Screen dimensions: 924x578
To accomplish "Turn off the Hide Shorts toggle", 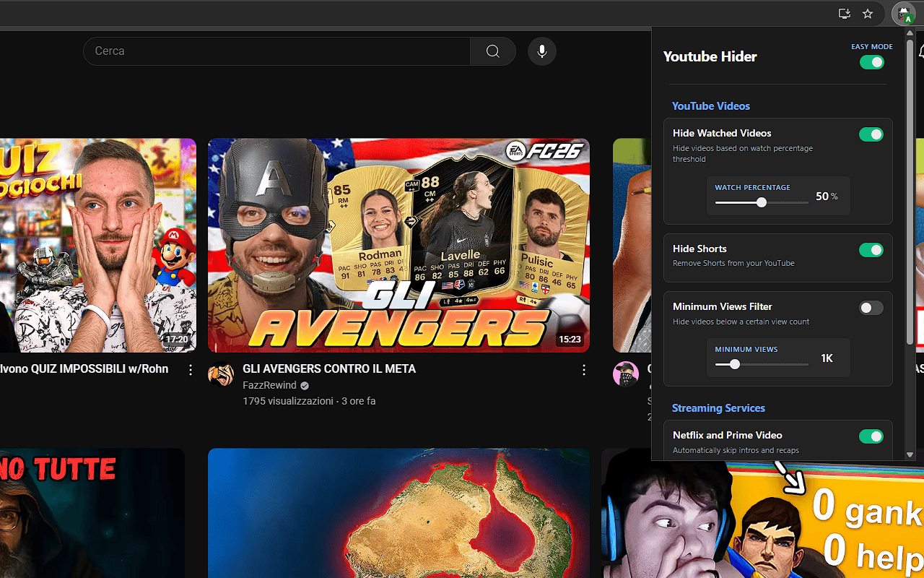I will tap(871, 249).
